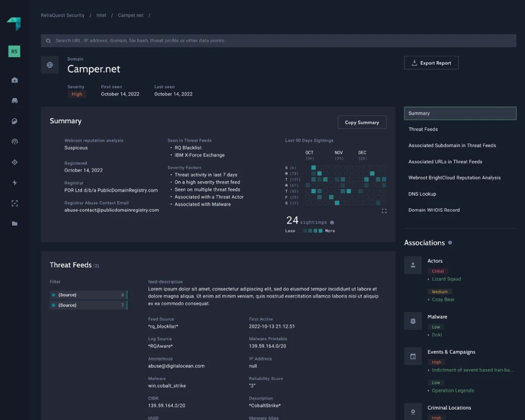Click the highlighted Sunday cell in the heatmap

click(313, 167)
